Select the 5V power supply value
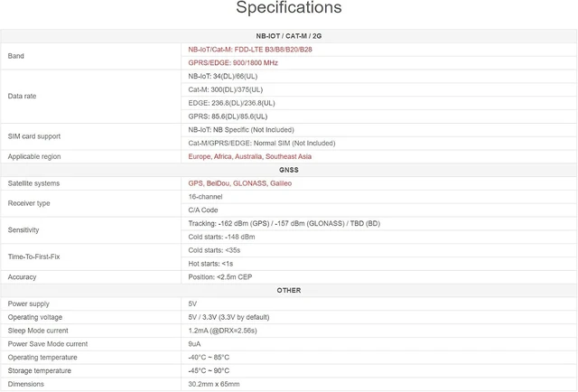The width and height of the screenshot is (578, 392). 192,303
